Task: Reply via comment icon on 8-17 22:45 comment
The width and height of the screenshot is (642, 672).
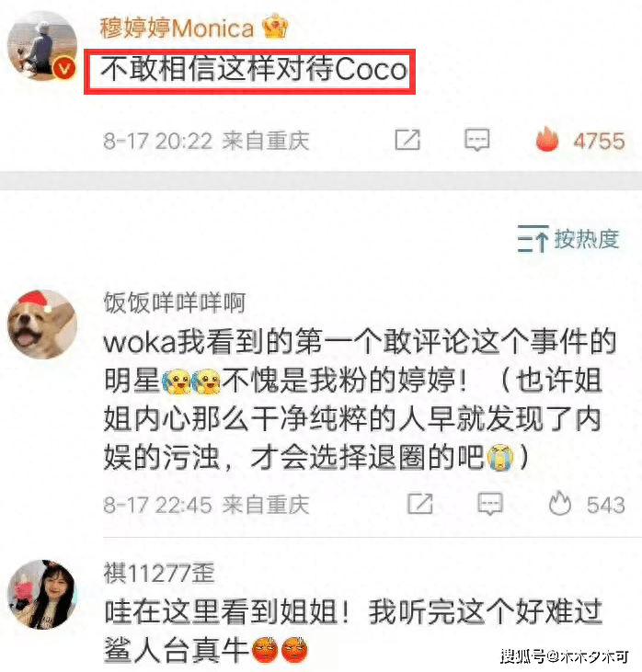Action: 489,504
